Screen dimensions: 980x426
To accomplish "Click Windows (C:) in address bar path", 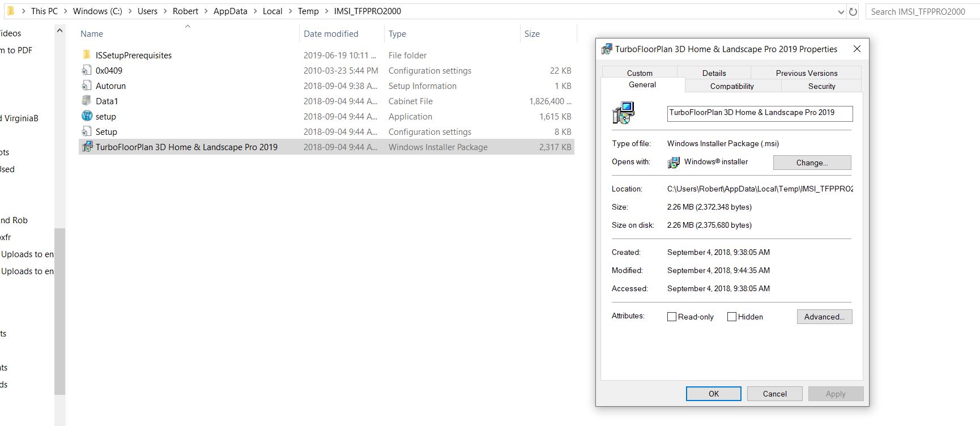I will [x=97, y=11].
